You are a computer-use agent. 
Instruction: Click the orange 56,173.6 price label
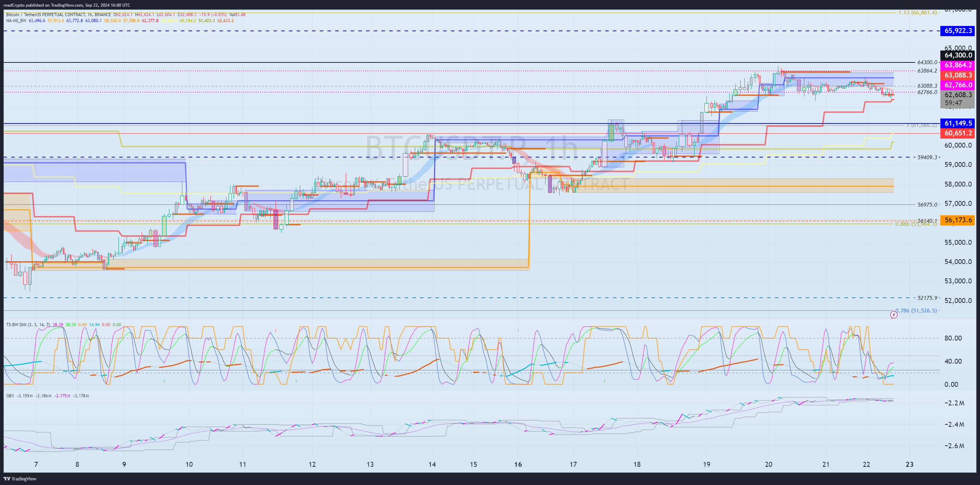click(x=958, y=220)
